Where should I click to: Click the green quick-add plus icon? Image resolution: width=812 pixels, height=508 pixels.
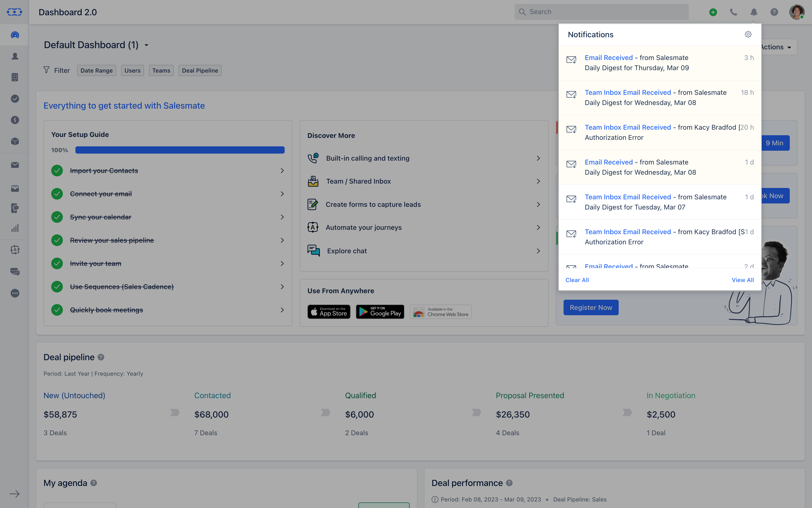pos(713,12)
